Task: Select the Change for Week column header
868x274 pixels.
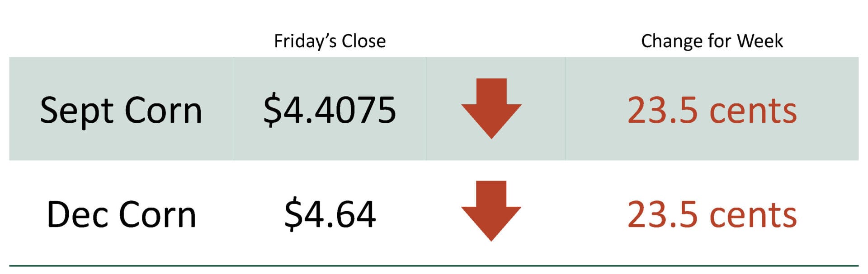Action: [712, 41]
